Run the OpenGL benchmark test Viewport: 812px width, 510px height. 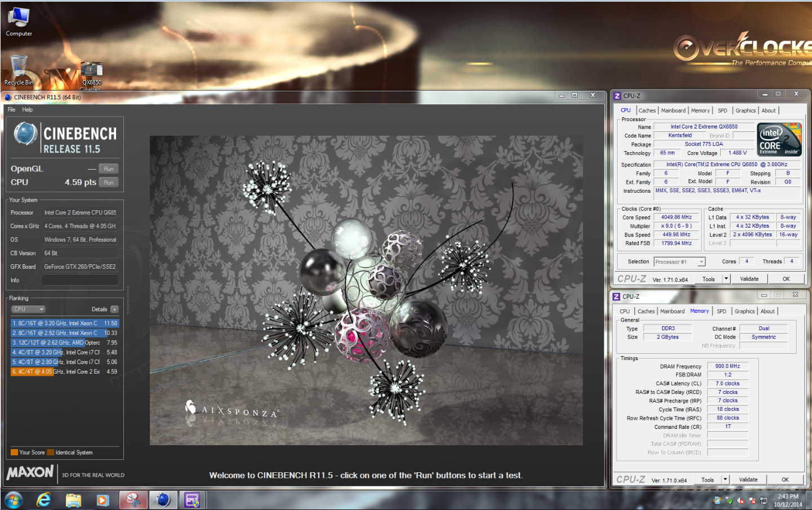point(109,169)
